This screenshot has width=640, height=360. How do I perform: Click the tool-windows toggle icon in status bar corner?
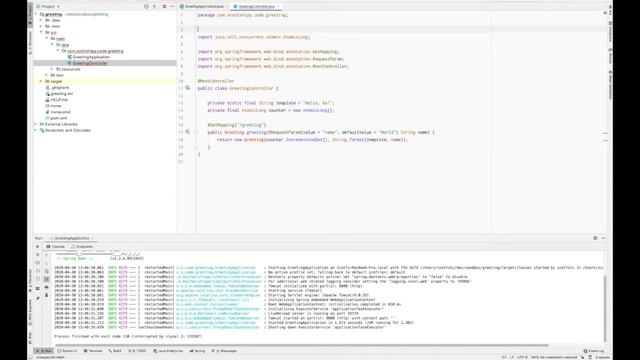[x=31, y=357]
